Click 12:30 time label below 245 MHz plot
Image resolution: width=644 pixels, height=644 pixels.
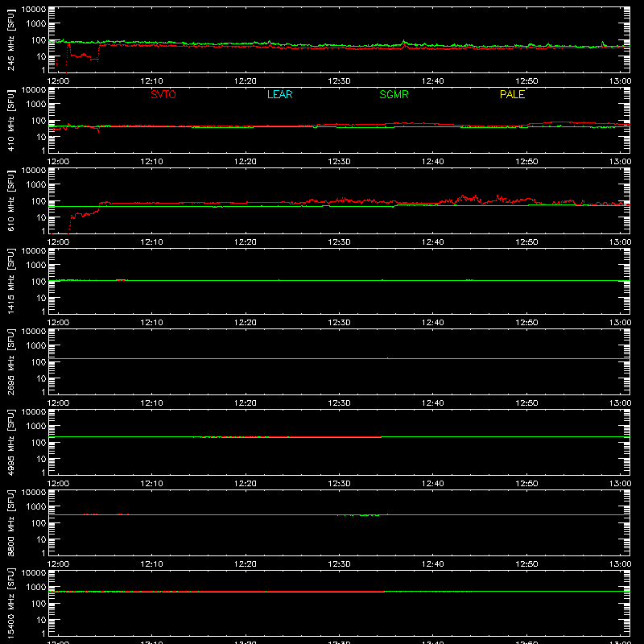(339, 81)
